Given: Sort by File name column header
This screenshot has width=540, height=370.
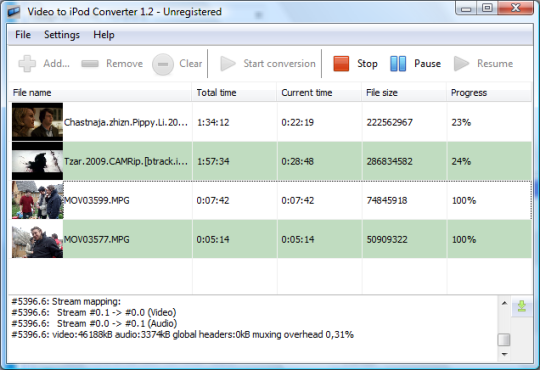Looking at the screenshot, I should [100, 93].
